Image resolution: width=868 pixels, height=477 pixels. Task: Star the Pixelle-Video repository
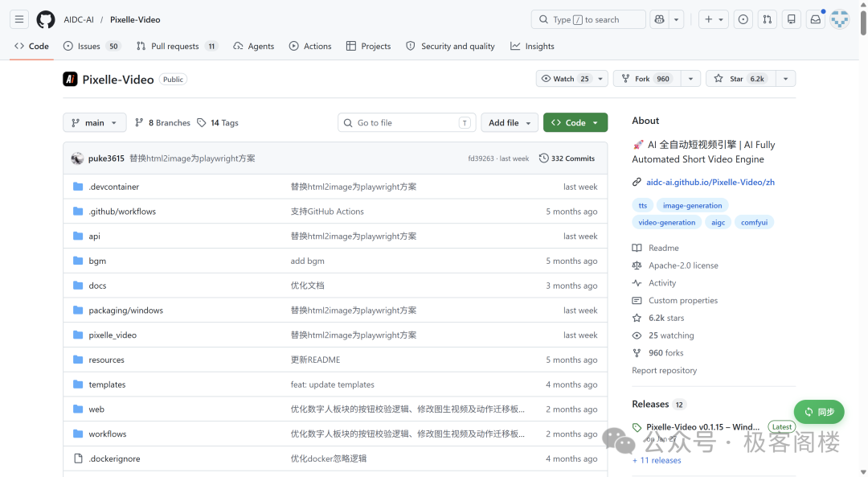pos(741,79)
